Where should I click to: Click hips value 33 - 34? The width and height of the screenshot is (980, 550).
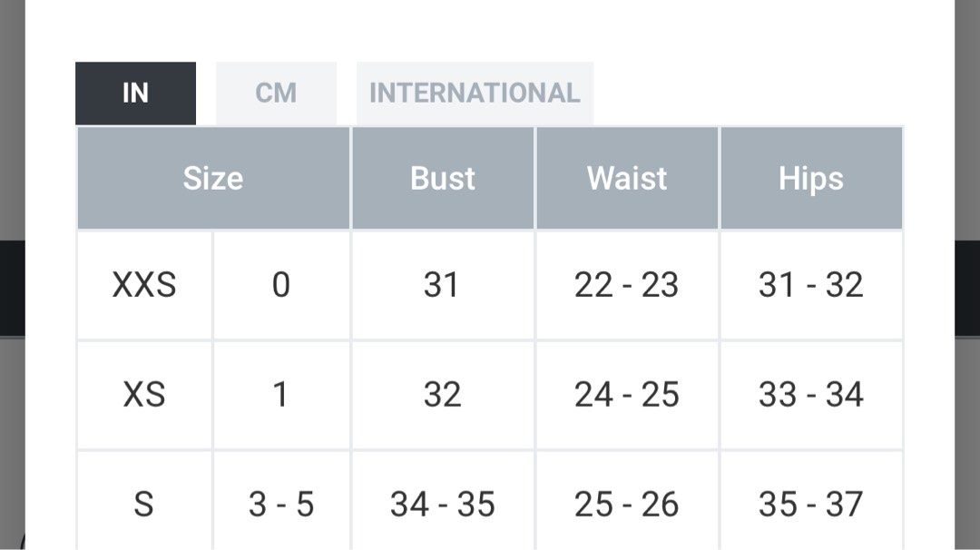(x=811, y=395)
